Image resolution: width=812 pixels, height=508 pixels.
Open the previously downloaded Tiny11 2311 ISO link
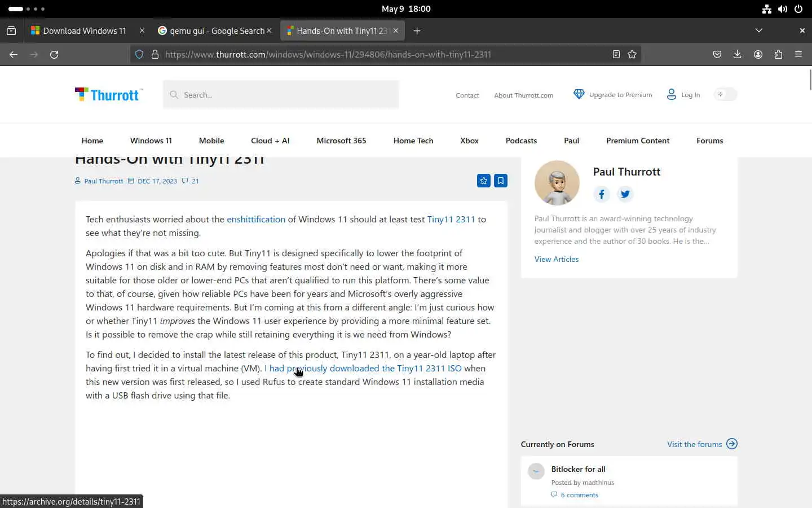pos(363,368)
